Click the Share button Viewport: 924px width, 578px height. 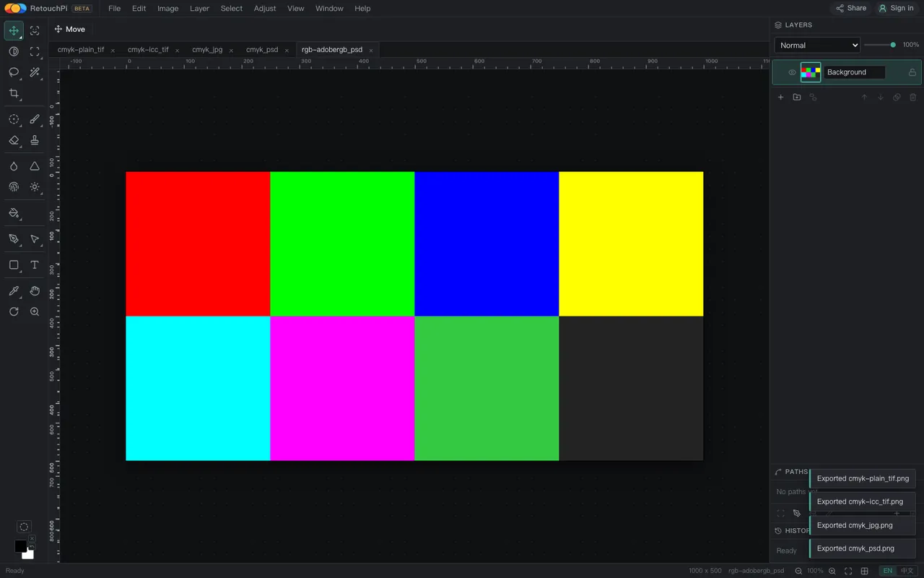851,9
